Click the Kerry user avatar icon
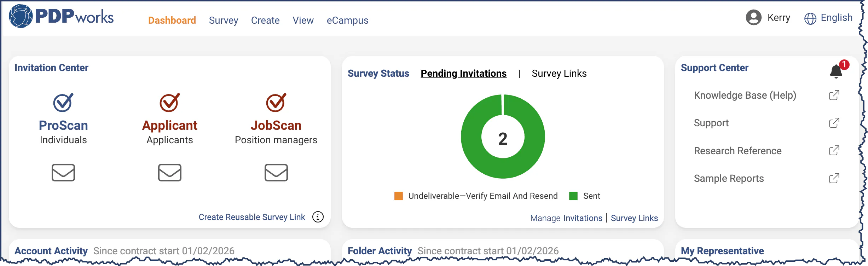Image resolution: width=868 pixels, height=266 pixels. (x=754, y=17)
